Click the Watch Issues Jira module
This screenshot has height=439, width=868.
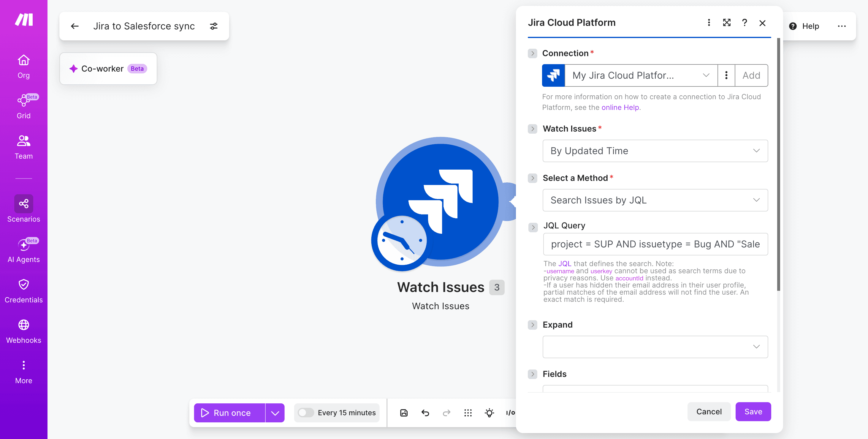click(441, 201)
